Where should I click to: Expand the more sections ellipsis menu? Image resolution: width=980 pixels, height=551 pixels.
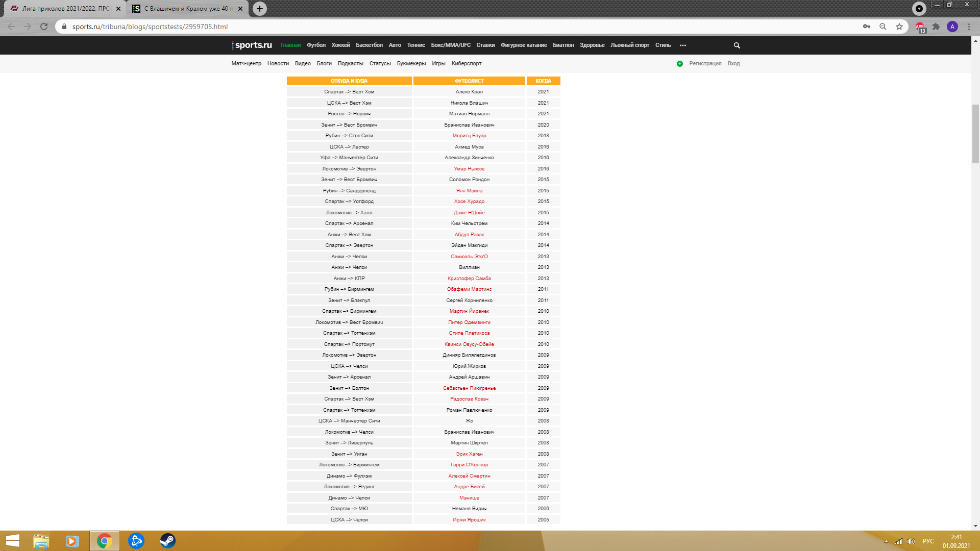(683, 45)
